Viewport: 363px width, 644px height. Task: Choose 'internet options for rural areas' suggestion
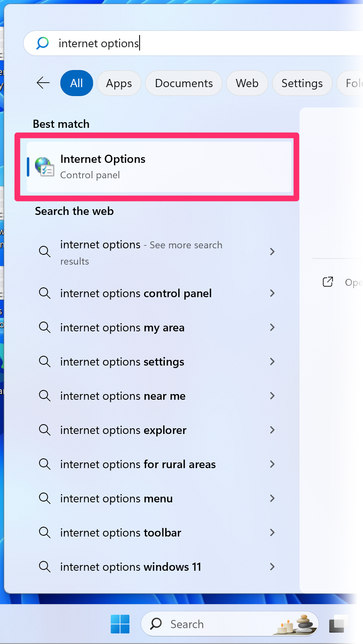coord(138,464)
